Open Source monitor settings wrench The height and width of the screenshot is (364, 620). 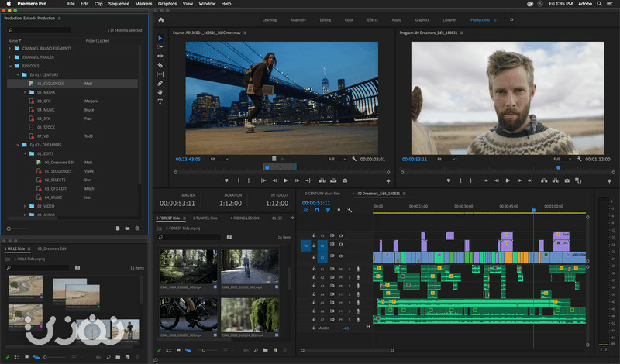pyautogui.click(x=354, y=159)
